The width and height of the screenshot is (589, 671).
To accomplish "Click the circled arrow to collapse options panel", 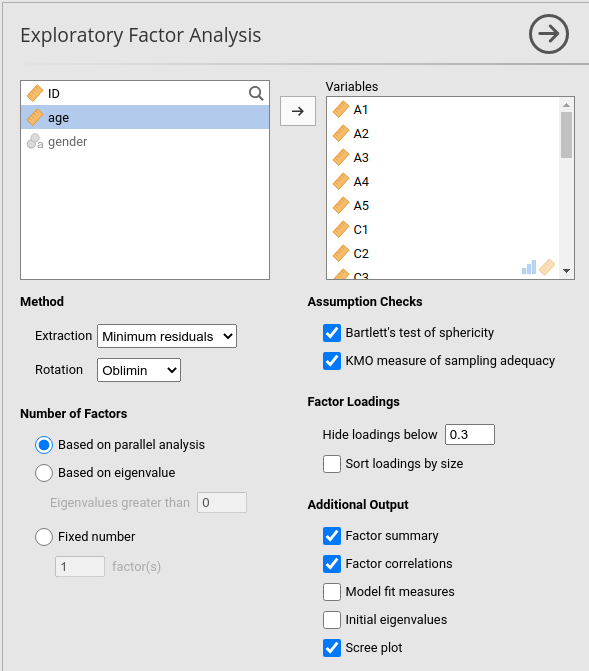I will coord(548,34).
